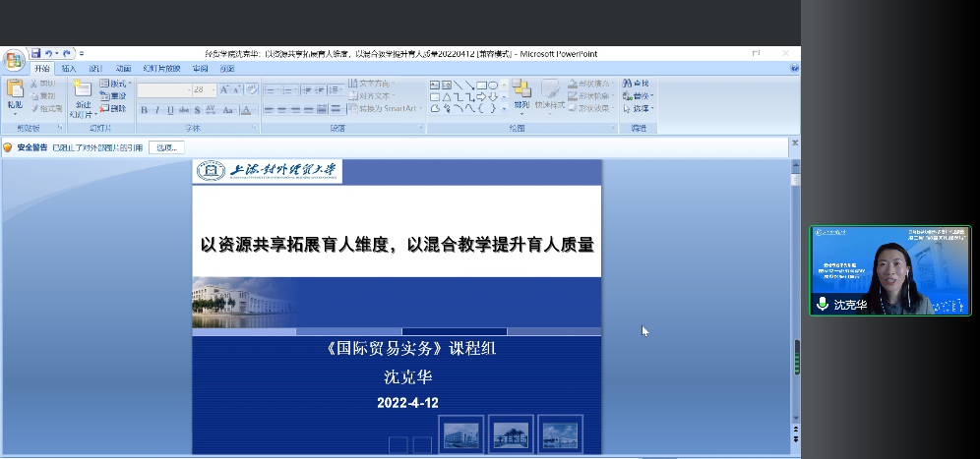980x459 pixels.
Task: Click the Options (选项...) security warning button
Action: point(166,147)
